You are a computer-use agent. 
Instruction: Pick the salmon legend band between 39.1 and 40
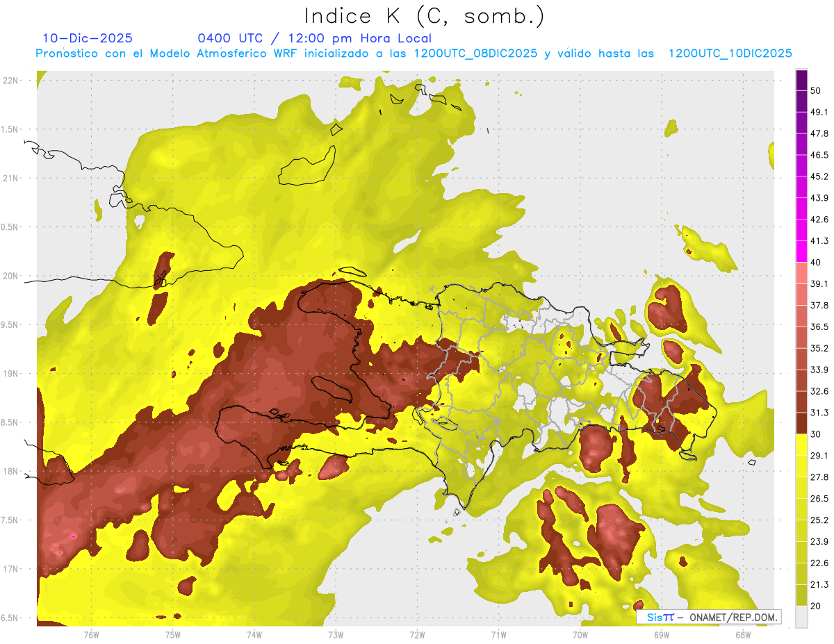point(801,274)
